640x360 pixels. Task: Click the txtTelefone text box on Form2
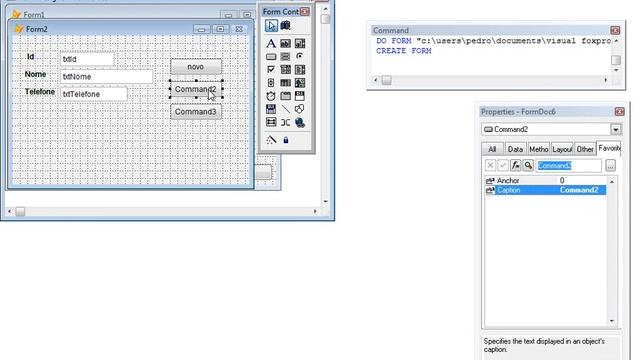click(93, 94)
